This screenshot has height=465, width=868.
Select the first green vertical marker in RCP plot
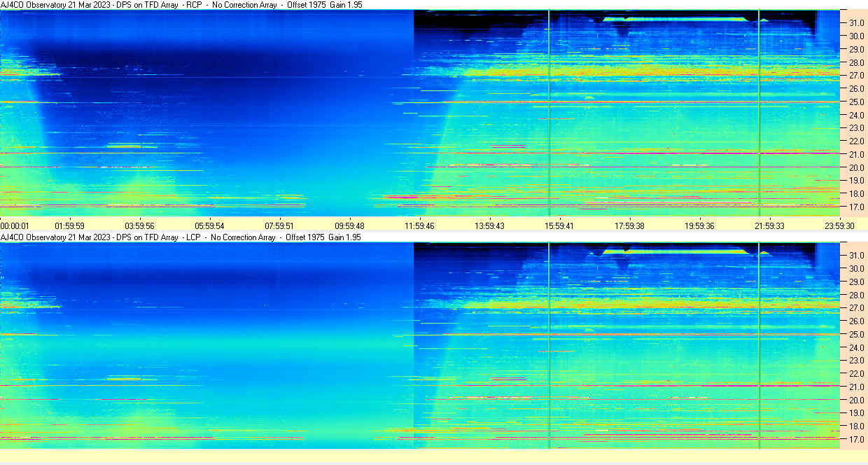click(549, 113)
